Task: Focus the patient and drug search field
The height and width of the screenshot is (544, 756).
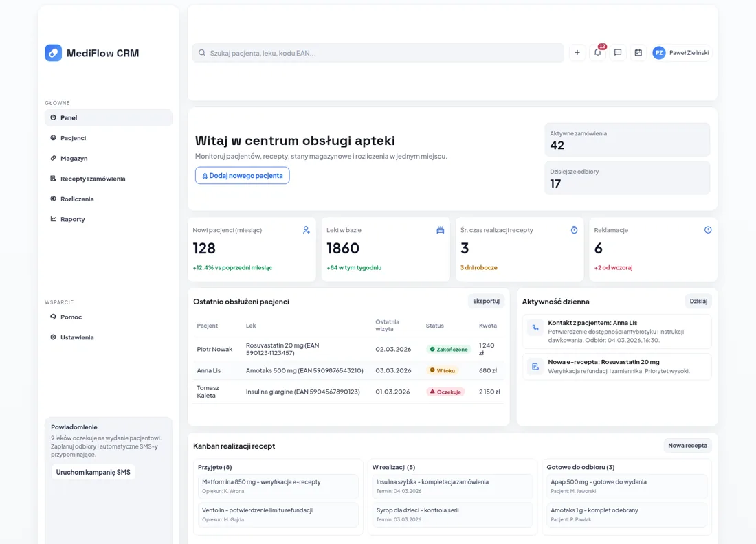Action: [x=378, y=53]
